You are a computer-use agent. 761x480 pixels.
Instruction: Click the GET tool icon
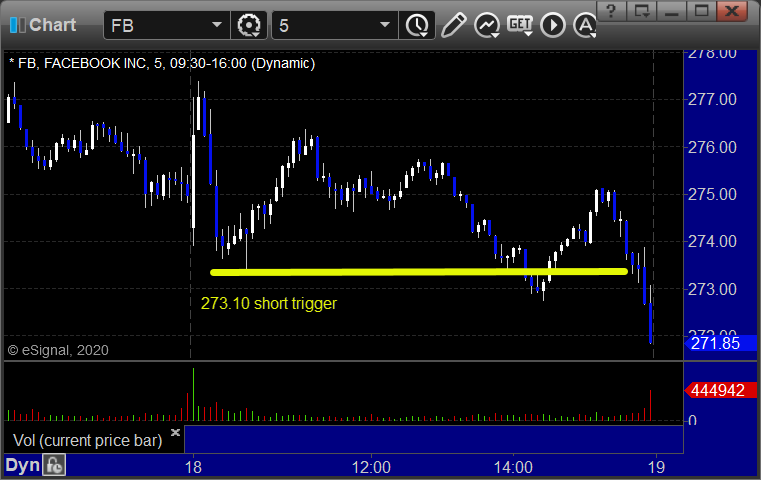520,25
